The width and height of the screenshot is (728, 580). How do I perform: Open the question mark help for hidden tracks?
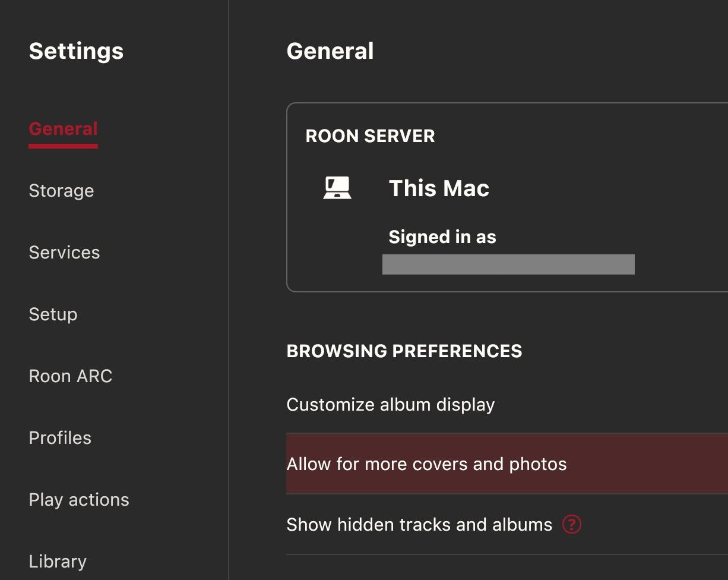coord(571,525)
